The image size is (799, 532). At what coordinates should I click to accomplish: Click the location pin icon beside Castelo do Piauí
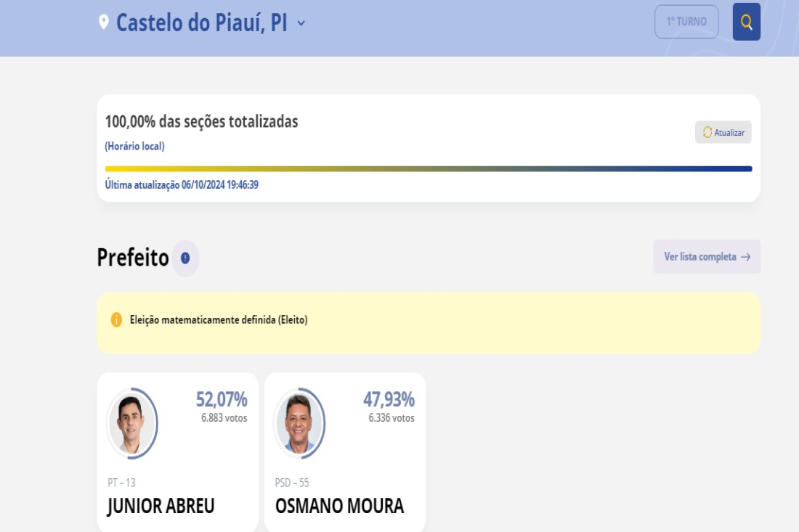click(103, 22)
